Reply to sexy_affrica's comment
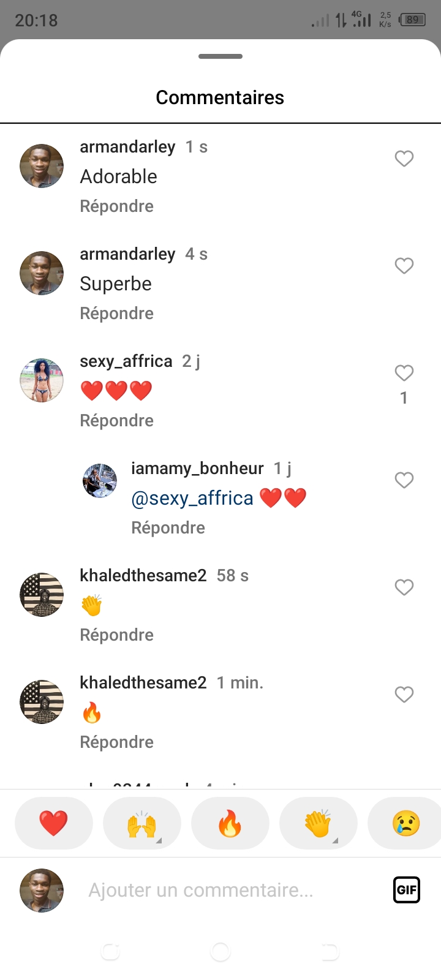The height and width of the screenshot is (980, 441). [x=116, y=421]
